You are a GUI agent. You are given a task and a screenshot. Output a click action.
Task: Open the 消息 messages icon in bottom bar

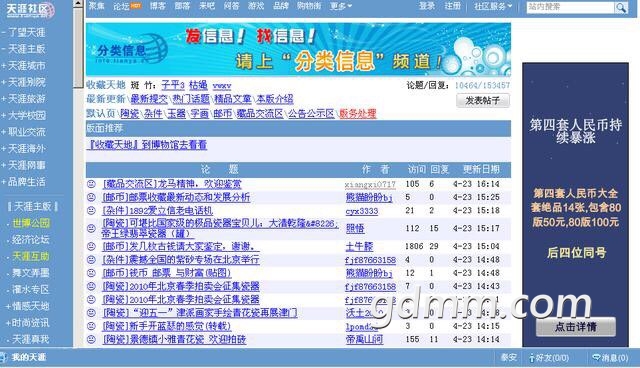tap(596, 358)
